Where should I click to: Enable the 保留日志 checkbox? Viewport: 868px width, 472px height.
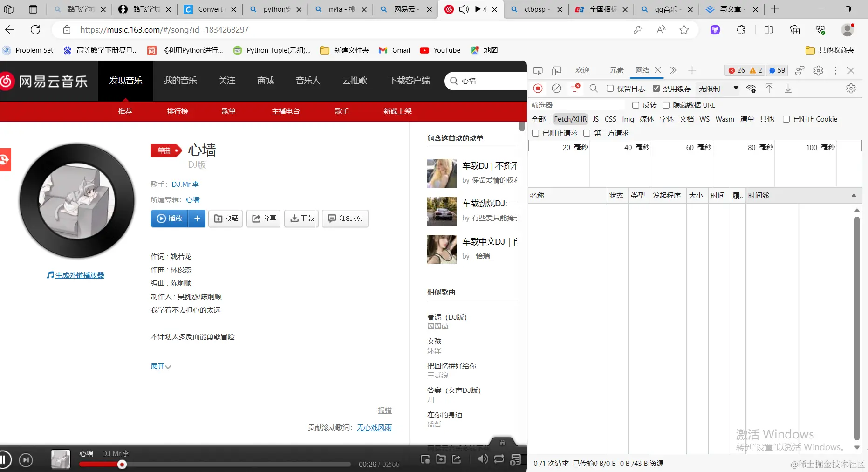610,89
